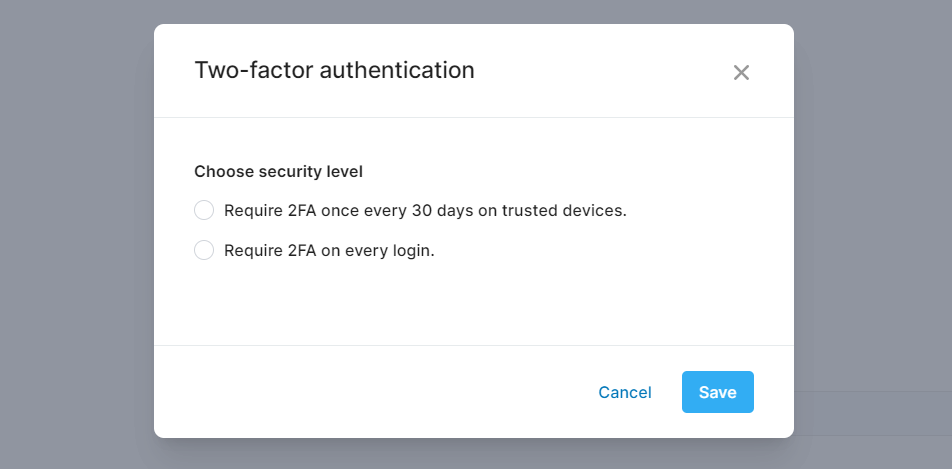The width and height of the screenshot is (952, 469).
Task: Click the Save button
Action: [x=717, y=392]
